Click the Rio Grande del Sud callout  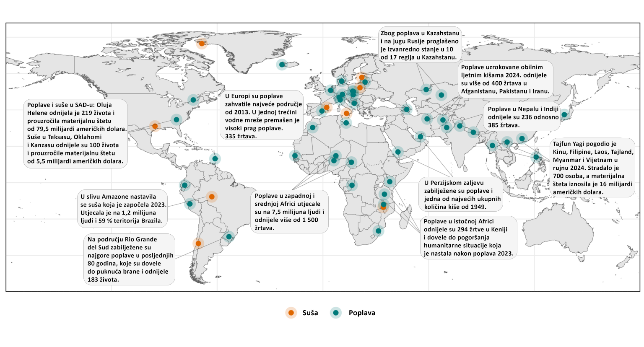(129, 259)
